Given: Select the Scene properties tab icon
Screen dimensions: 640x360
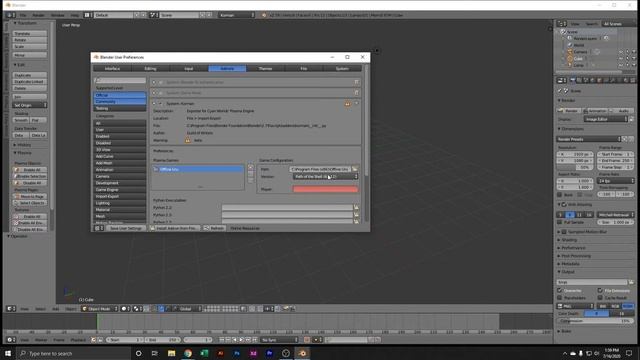Looking at the screenshot, I should pos(586,80).
